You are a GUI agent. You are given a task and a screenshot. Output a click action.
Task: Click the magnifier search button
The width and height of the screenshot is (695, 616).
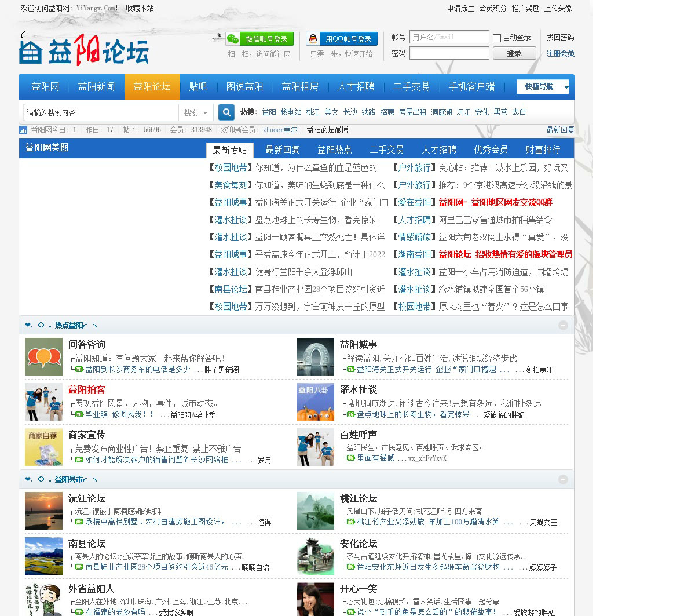click(x=226, y=112)
